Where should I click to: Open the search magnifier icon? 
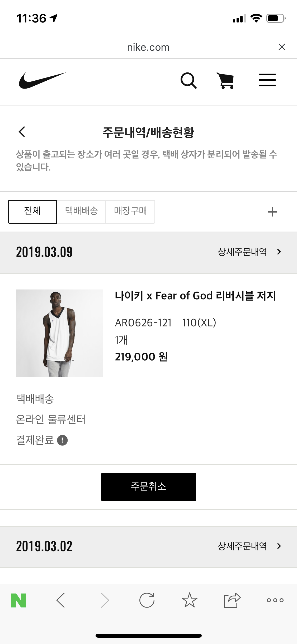click(188, 80)
